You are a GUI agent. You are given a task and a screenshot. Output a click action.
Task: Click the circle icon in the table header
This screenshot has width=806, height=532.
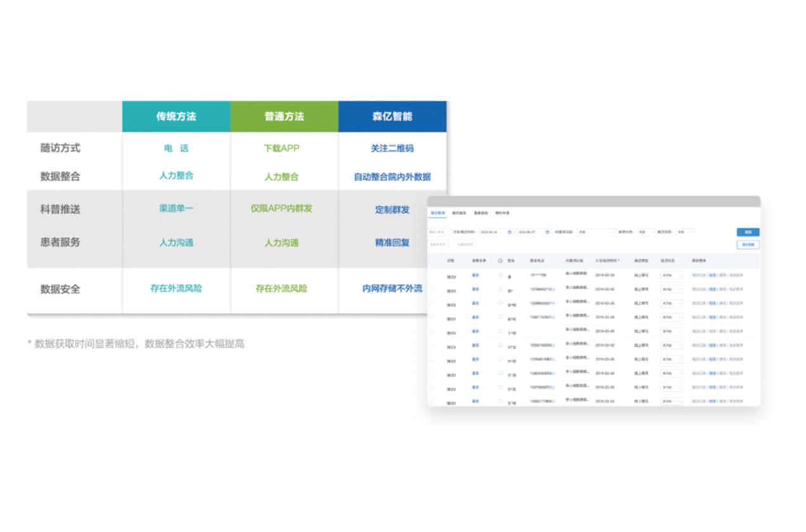[500, 260]
